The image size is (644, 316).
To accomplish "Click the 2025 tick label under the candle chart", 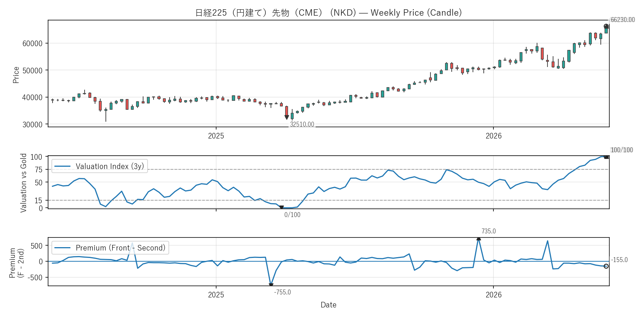I will [216, 136].
